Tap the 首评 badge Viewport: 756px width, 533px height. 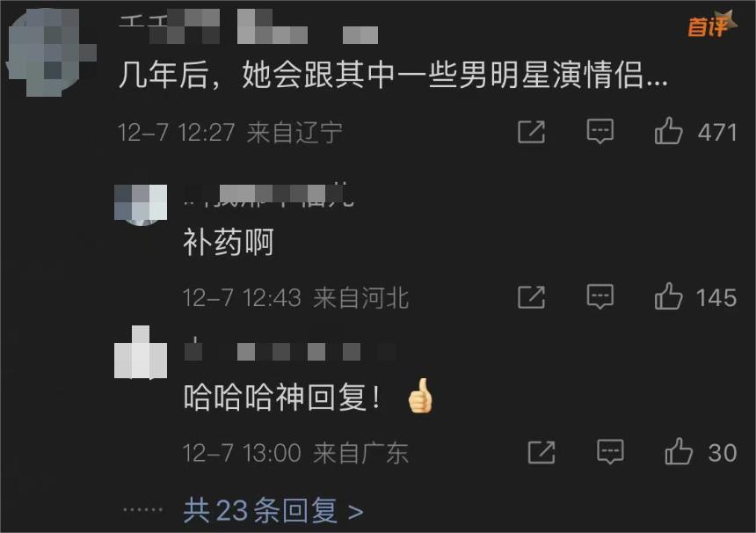point(712,24)
